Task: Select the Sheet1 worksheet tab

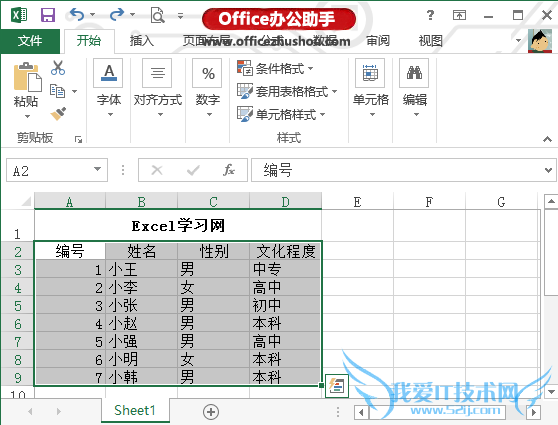Action: [135, 410]
